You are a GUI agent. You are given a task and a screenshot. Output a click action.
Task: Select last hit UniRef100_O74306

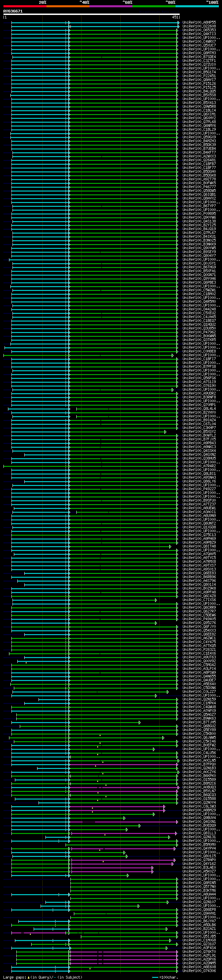[x=199, y=971]
